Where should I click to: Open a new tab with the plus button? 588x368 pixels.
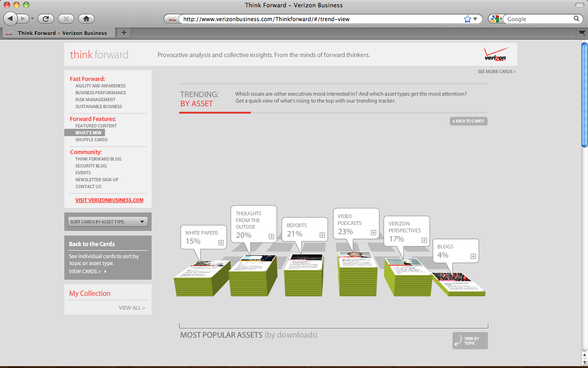tap(124, 33)
